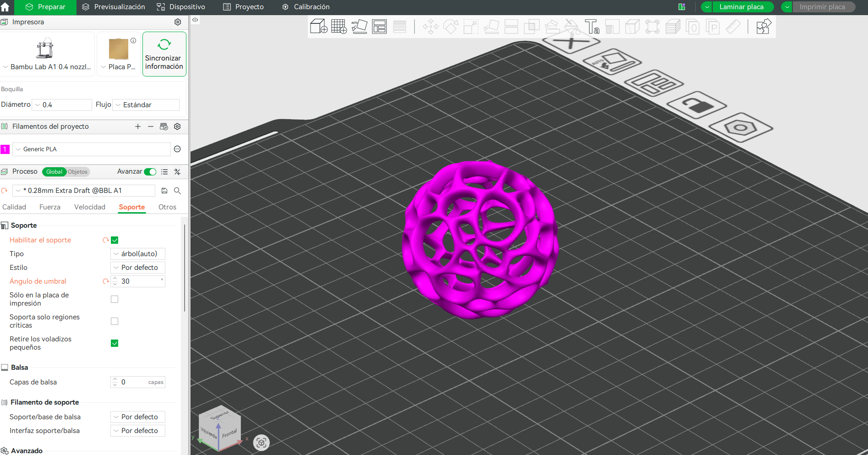The width and height of the screenshot is (868, 455).
Task: Open the Placa plate type dropdown
Action: [119, 67]
